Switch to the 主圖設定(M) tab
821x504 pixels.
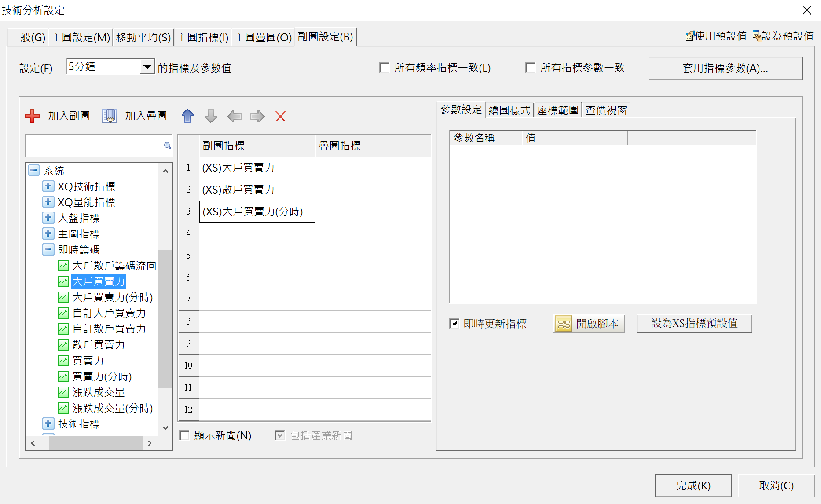click(81, 37)
